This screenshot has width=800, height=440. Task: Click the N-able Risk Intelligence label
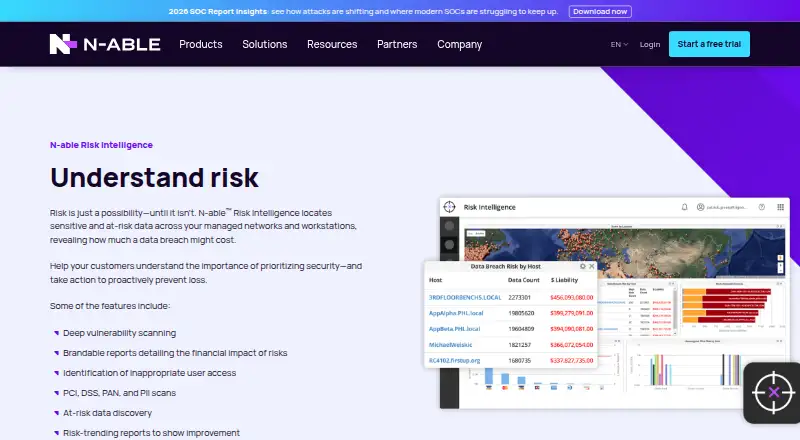pos(101,145)
